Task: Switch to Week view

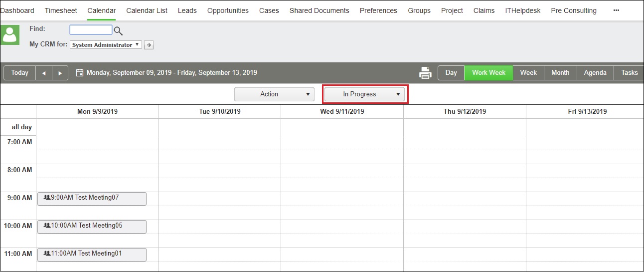Action: coord(528,73)
